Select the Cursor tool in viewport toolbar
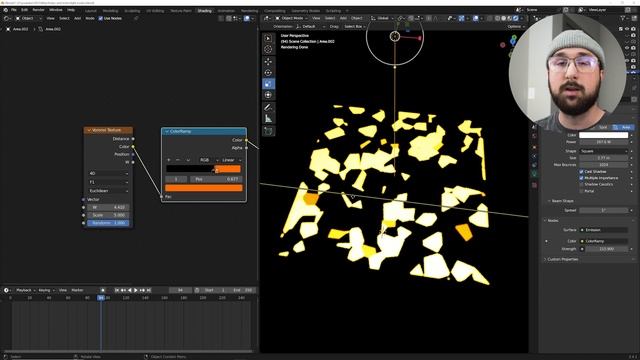 tap(268, 49)
